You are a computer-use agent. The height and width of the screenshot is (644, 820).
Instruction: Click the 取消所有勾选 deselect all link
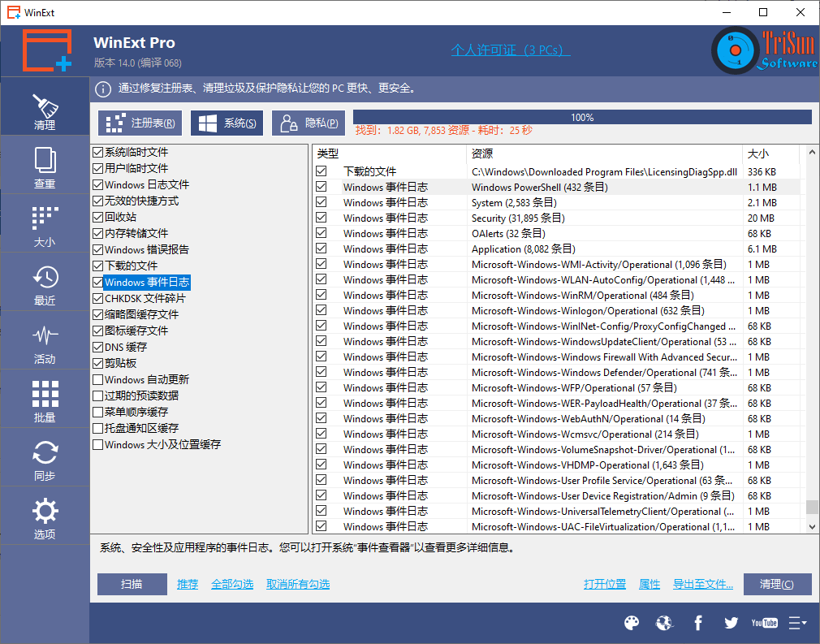click(x=298, y=584)
